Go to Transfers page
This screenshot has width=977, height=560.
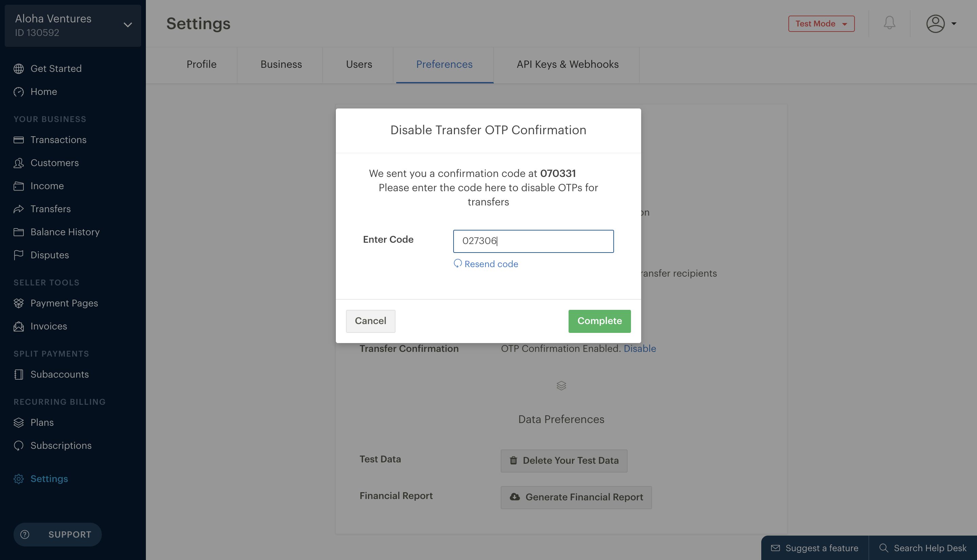coord(51,209)
